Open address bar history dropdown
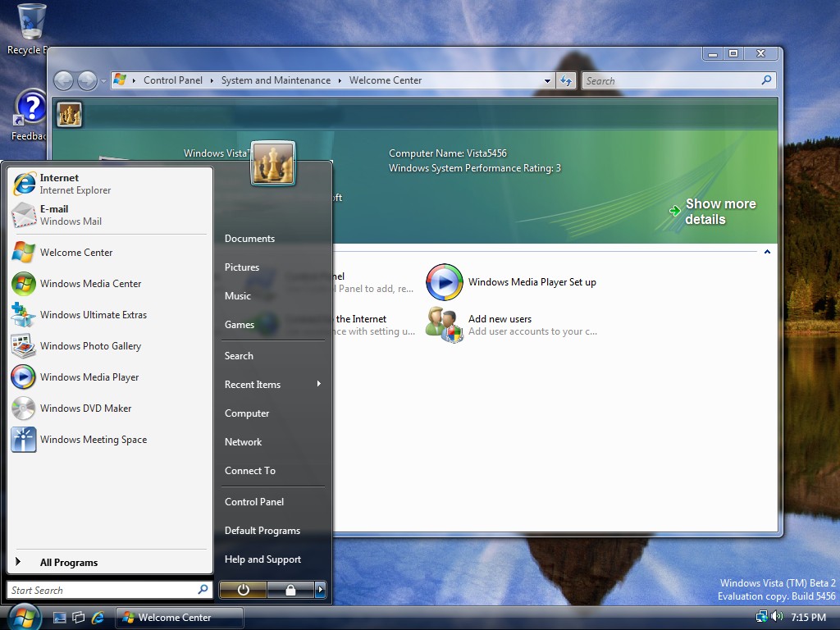The image size is (840, 630). pyautogui.click(x=547, y=81)
